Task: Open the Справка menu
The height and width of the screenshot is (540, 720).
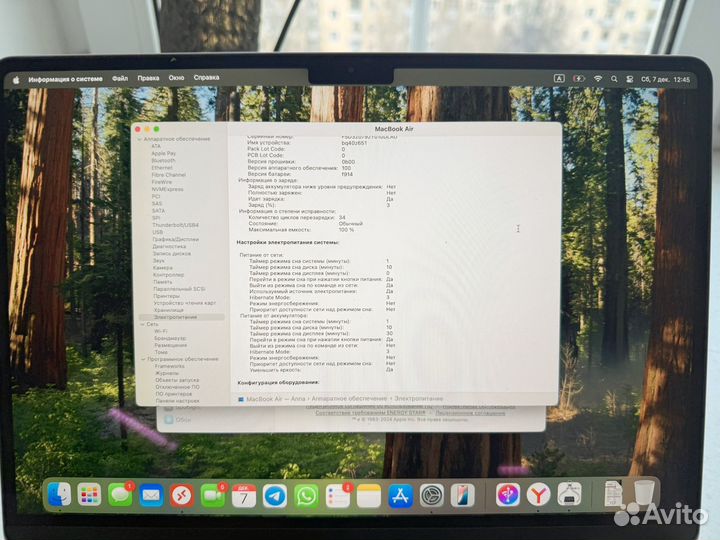Action: point(206,78)
